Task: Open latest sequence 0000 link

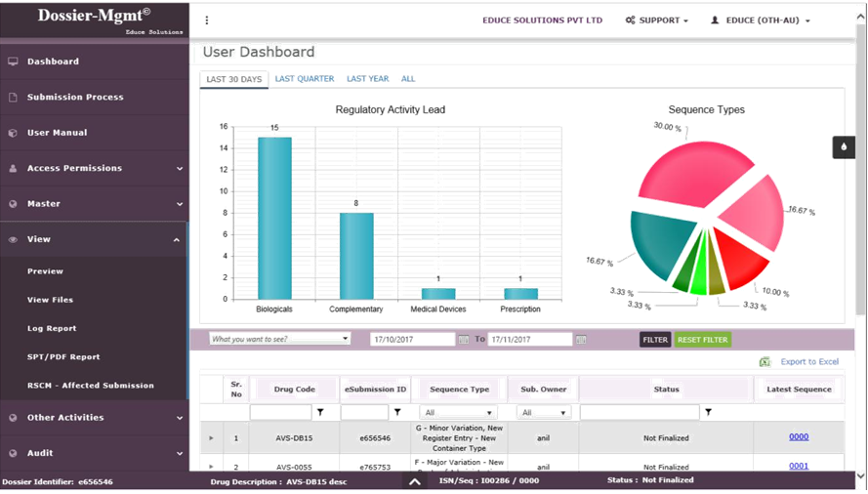Action: click(798, 437)
